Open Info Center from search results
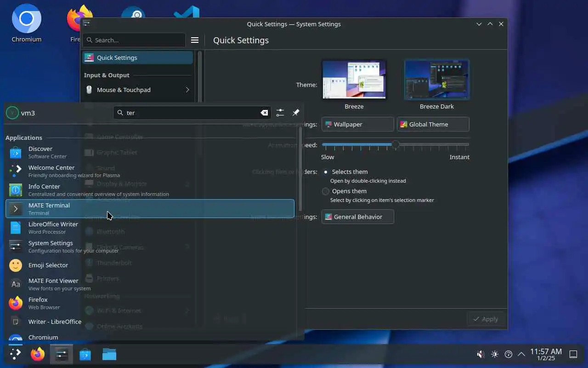The image size is (588, 368). (150, 190)
